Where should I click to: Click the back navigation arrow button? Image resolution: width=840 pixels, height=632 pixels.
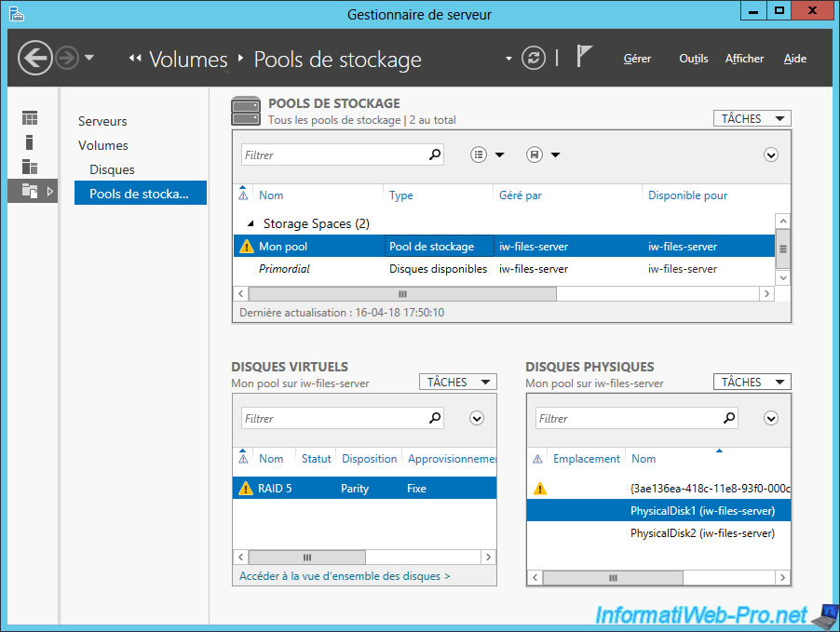pyautogui.click(x=34, y=59)
